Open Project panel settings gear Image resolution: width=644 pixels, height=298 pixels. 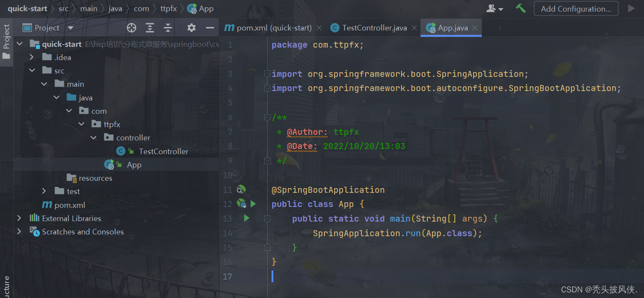(191, 28)
